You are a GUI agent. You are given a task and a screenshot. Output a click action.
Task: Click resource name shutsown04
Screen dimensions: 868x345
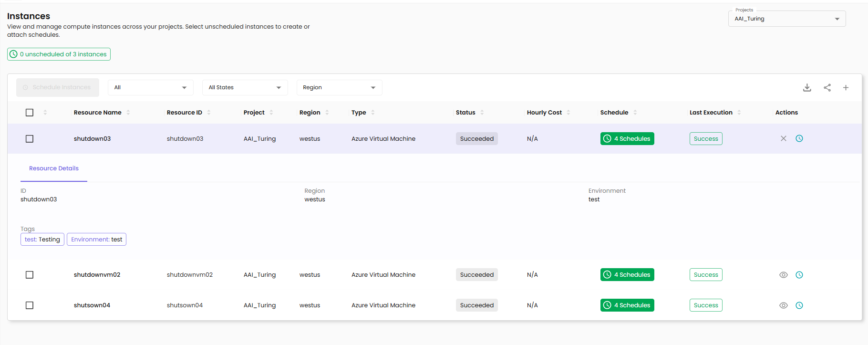(92, 305)
